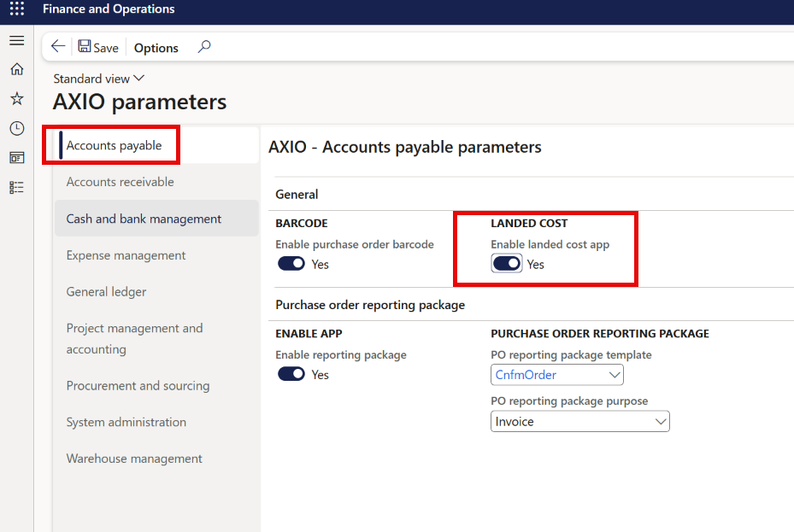Open the Favorites star icon
The width and height of the screenshot is (794, 532).
click(16, 99)
